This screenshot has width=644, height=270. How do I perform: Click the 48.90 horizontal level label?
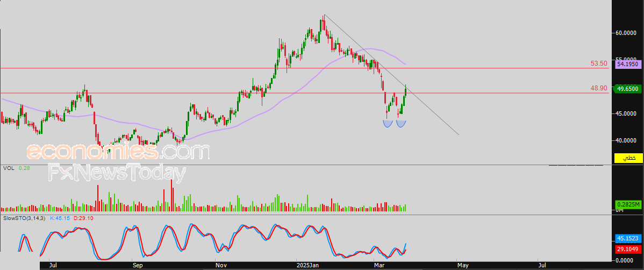(x=599, y=88)
